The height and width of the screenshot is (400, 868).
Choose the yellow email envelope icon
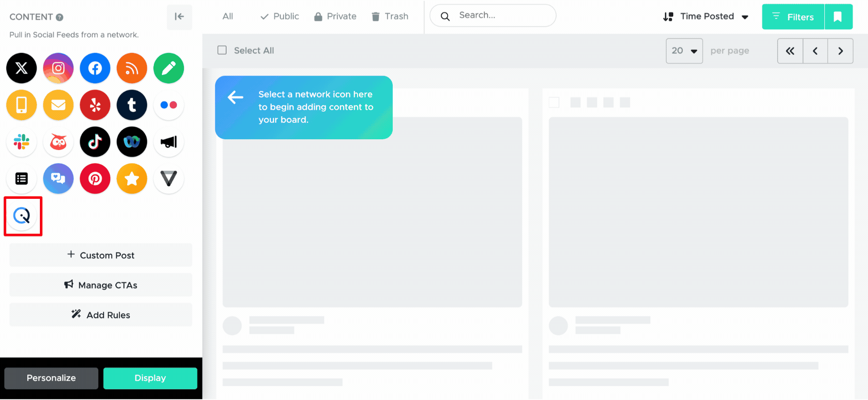[x=58, y=105]
